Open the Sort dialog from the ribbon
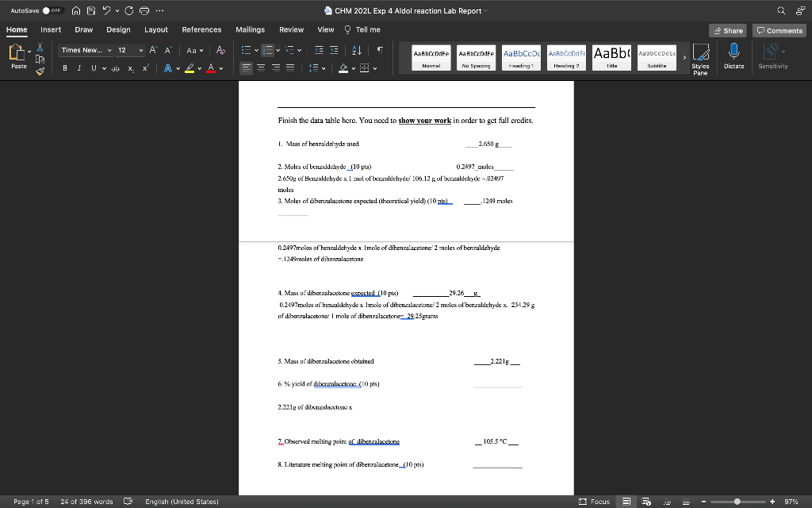 point(357,50)
